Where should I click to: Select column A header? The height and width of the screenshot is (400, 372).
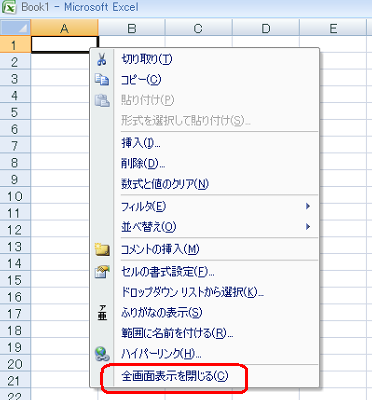point(64,27)
